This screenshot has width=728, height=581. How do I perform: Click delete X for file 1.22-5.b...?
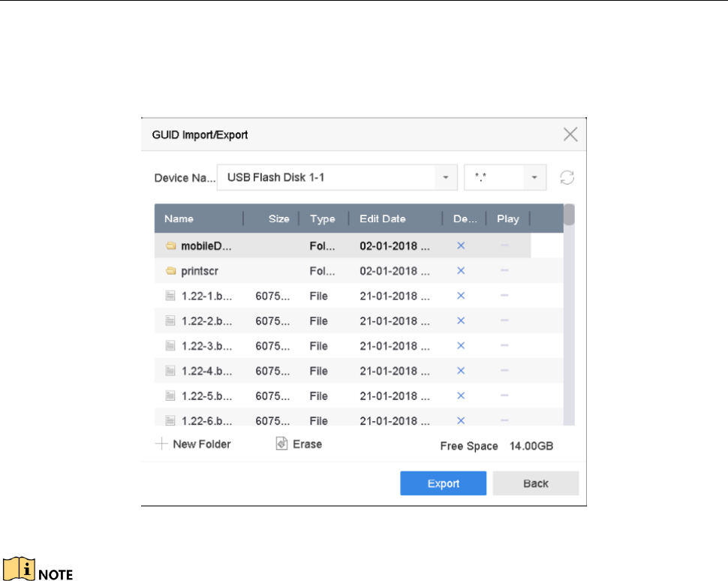point(461,396)
